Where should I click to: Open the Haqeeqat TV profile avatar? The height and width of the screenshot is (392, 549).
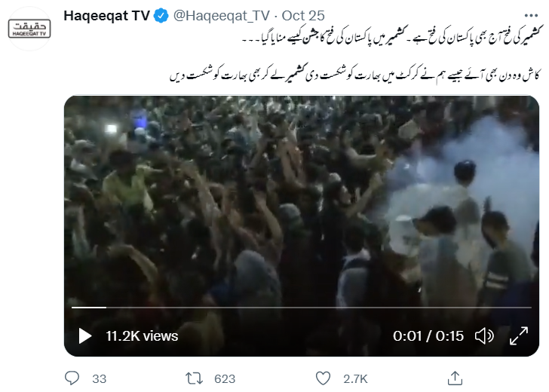[x=29, y=29]
